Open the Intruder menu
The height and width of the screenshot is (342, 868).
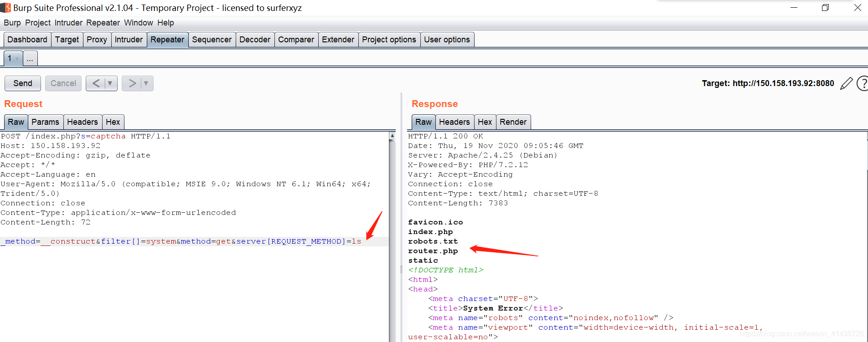point(68,23)
